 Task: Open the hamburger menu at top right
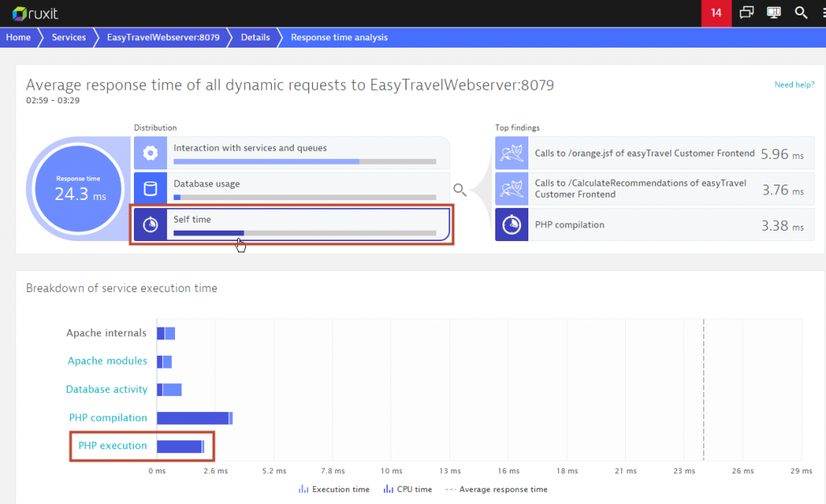coord(824,13)
